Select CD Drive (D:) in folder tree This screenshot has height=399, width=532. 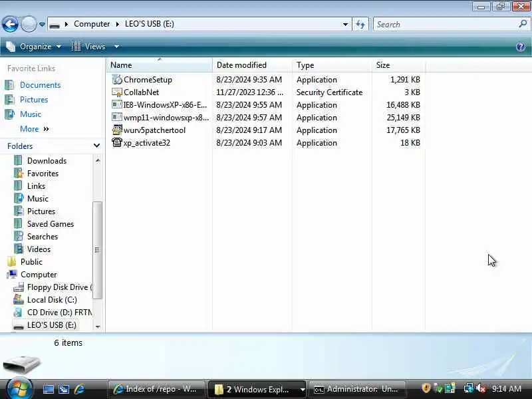pyautogui.click(x=59, y=312)
